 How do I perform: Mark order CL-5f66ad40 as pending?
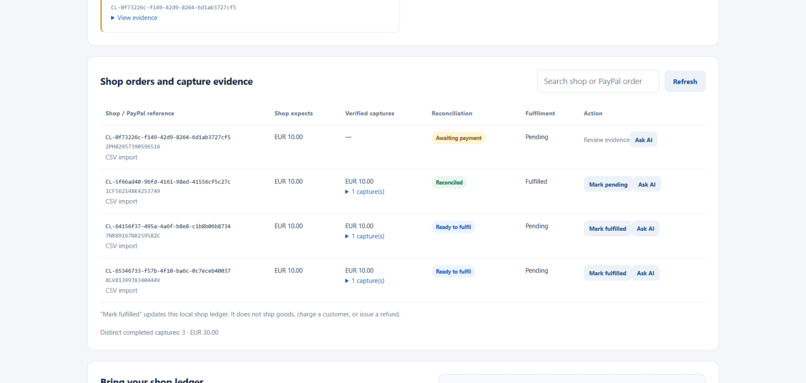[x=608, y=184]
